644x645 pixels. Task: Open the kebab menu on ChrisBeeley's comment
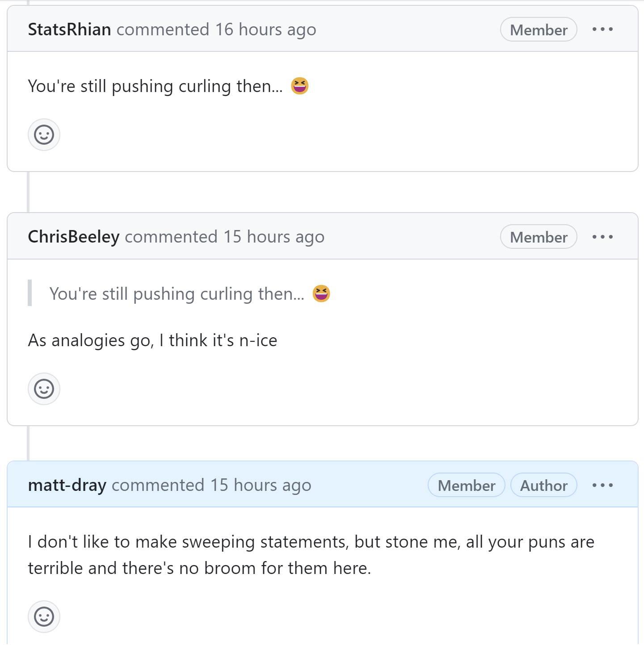[x=603, y=237]
